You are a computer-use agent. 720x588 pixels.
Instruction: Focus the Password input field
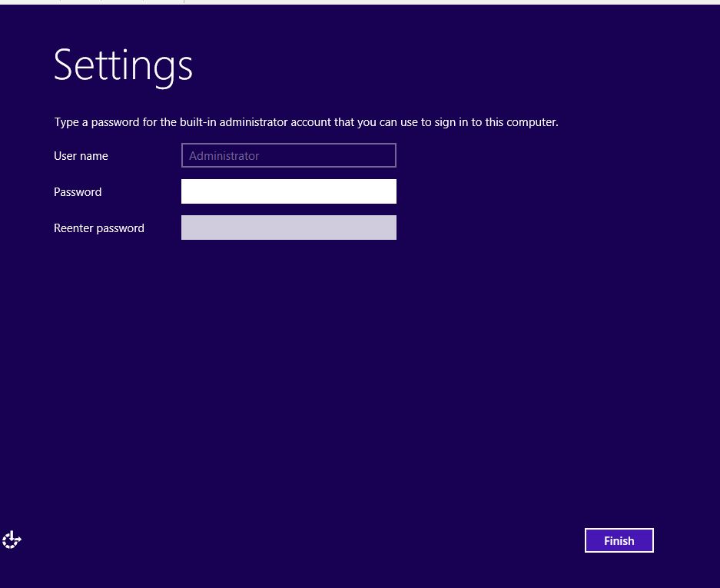click(x=289, y=191)
